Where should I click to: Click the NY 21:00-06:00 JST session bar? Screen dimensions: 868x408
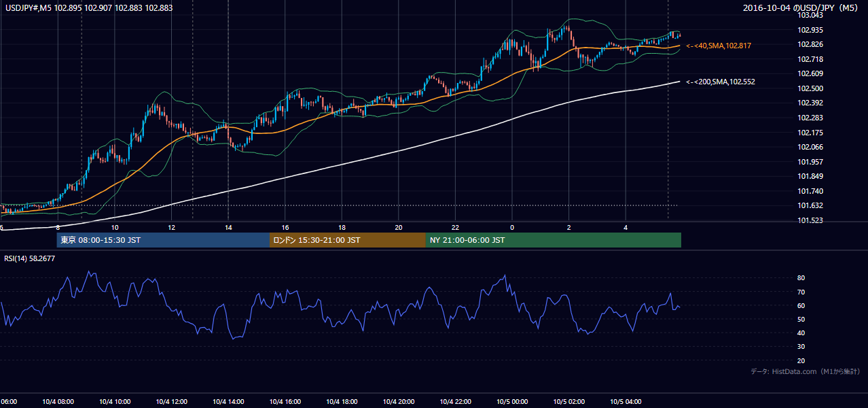pos(554,240)
